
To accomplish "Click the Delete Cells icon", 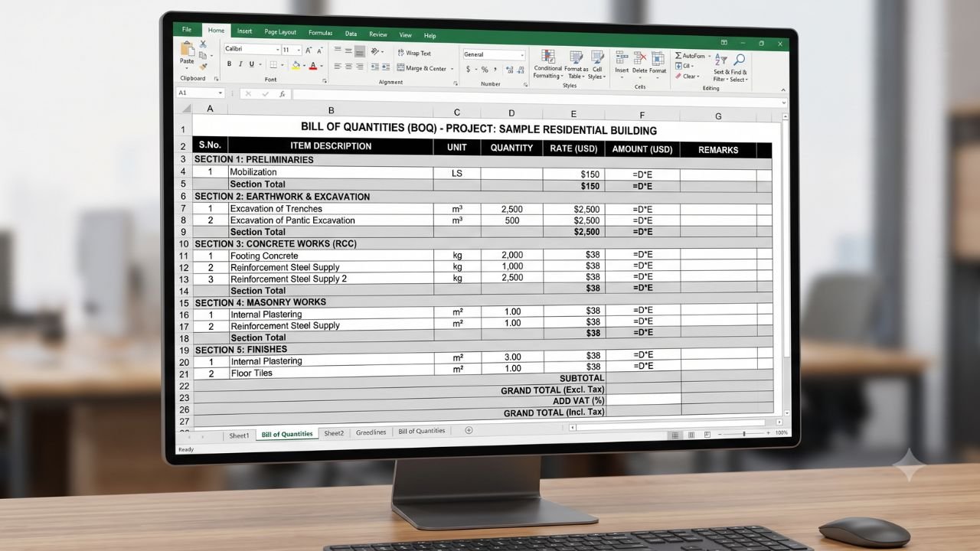I will [x=639, y=58].
